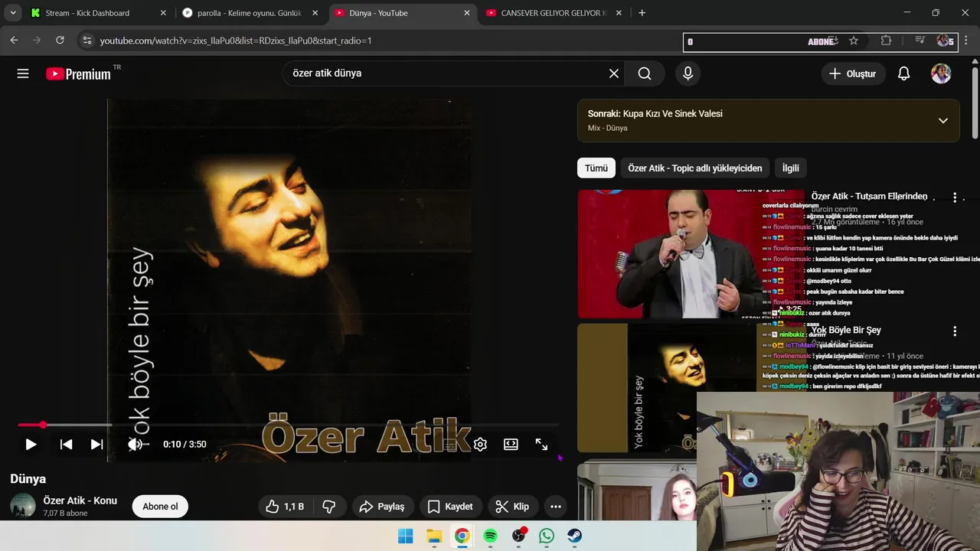Bookmark this page with the star icon
Screen dimensions: 980x551
[x=854, y=41]
